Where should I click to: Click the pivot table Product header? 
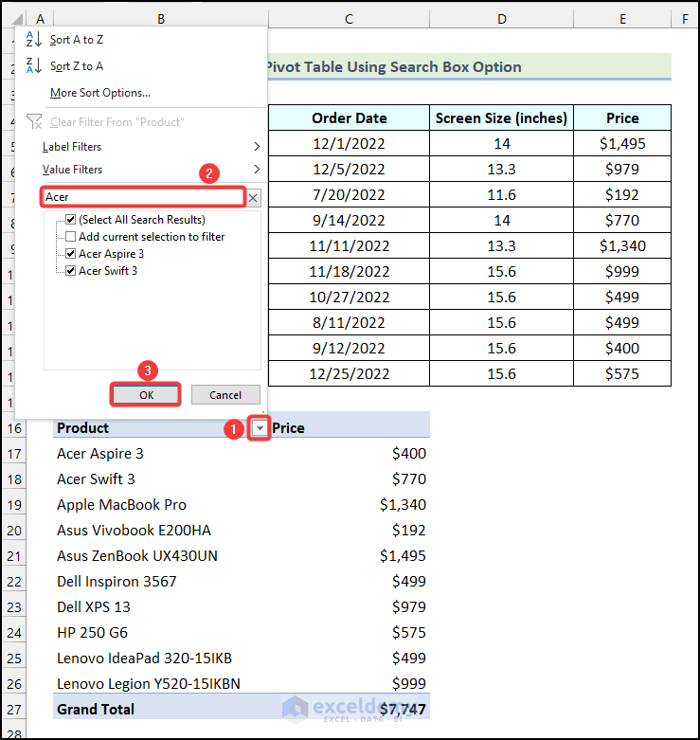[x=82, y=428]
